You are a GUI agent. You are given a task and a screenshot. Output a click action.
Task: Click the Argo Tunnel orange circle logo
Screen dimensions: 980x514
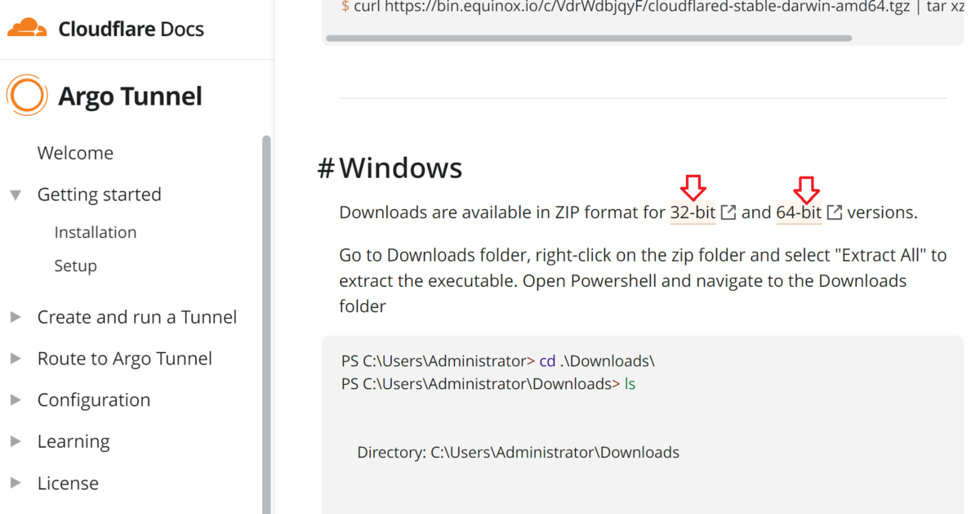pos(27,96)
